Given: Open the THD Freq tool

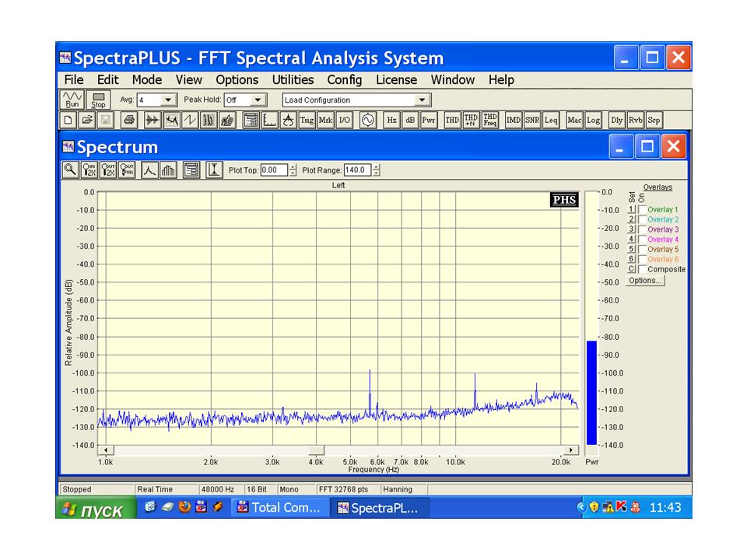Looking at the screenshot, I should 489,120.
